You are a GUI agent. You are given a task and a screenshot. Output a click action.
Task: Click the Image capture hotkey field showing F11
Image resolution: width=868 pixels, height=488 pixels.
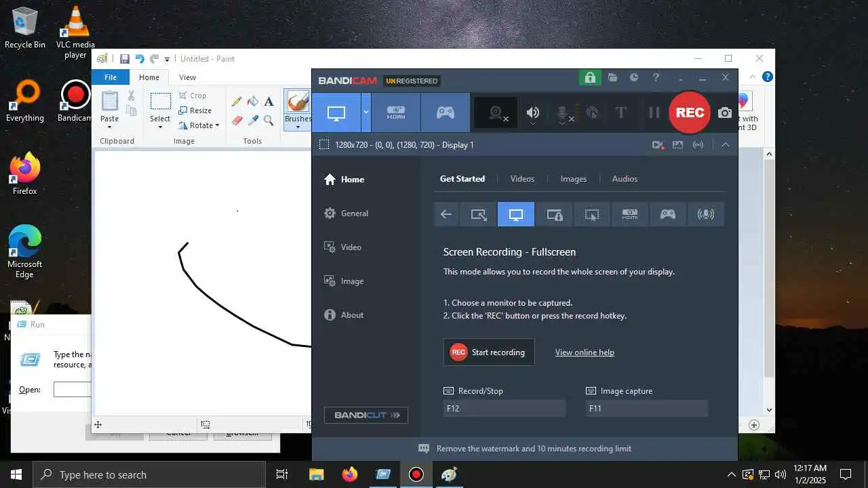coord(646,409)
